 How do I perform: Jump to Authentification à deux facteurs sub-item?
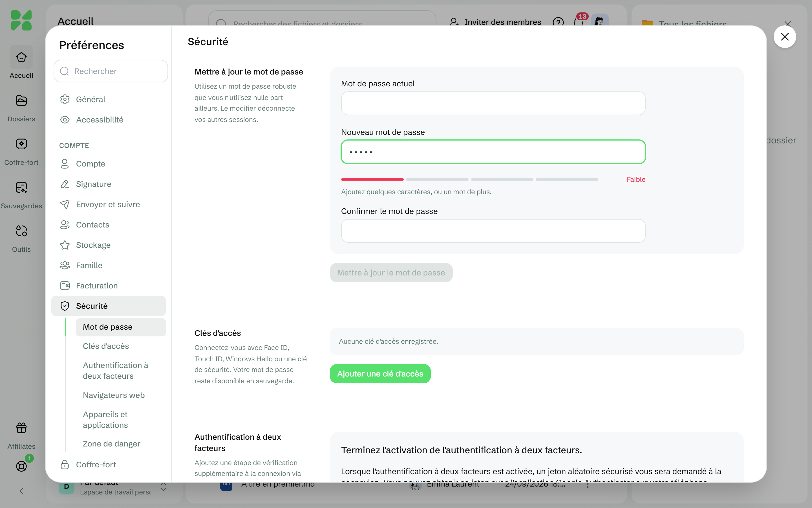coord(121,371)
